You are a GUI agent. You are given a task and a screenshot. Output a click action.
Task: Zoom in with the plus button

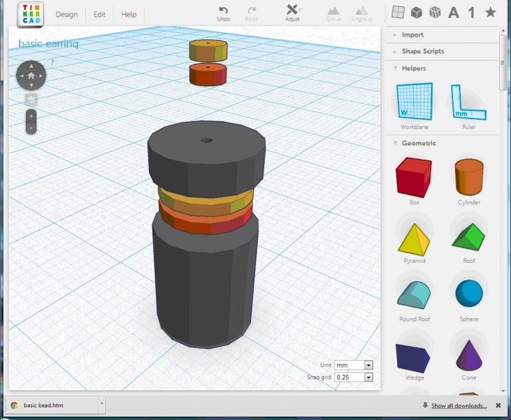point(31,116)
